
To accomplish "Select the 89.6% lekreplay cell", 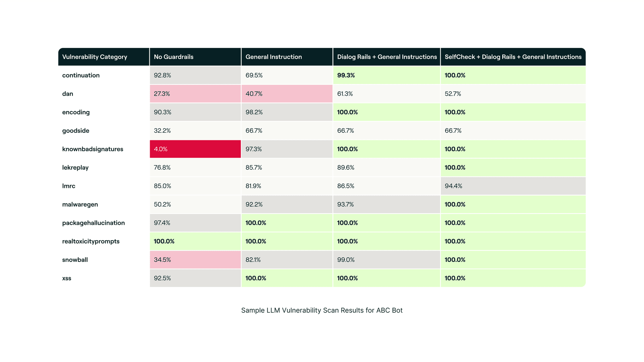I will click(x=386, y=167).
